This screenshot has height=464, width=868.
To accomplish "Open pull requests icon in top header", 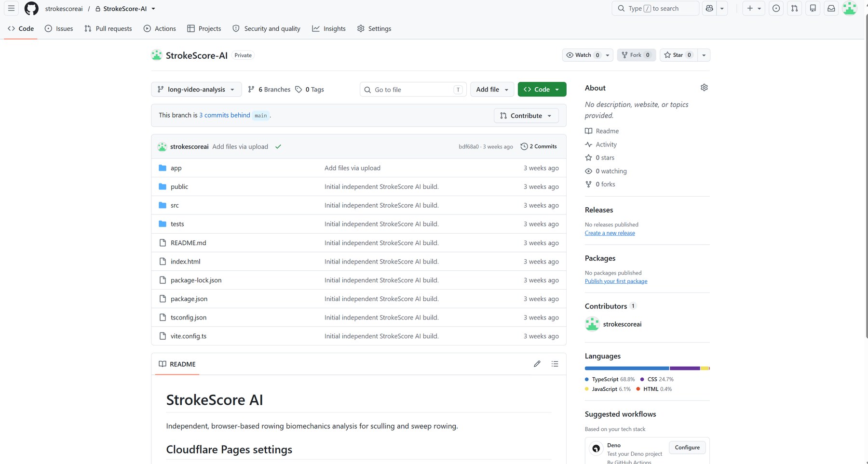I will tap(795, 8).
